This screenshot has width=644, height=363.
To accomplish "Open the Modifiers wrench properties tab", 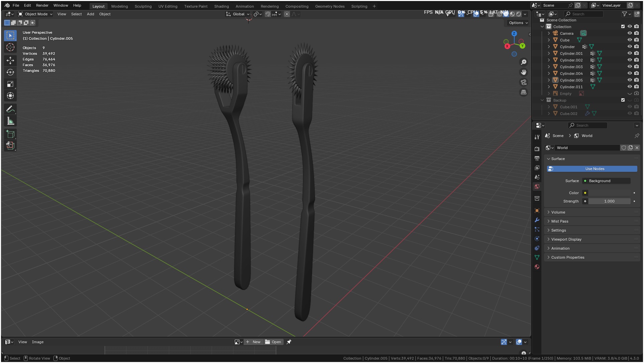I will 537,220.
